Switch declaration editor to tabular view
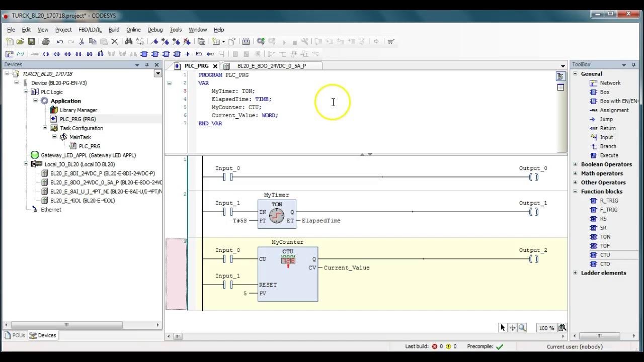The width and height of the screenshot is (644, 362). [560, 87]
